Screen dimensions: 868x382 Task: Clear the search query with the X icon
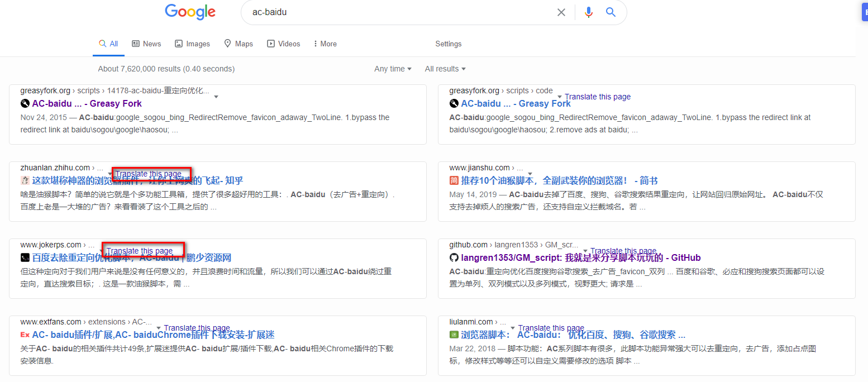[561, 12]
